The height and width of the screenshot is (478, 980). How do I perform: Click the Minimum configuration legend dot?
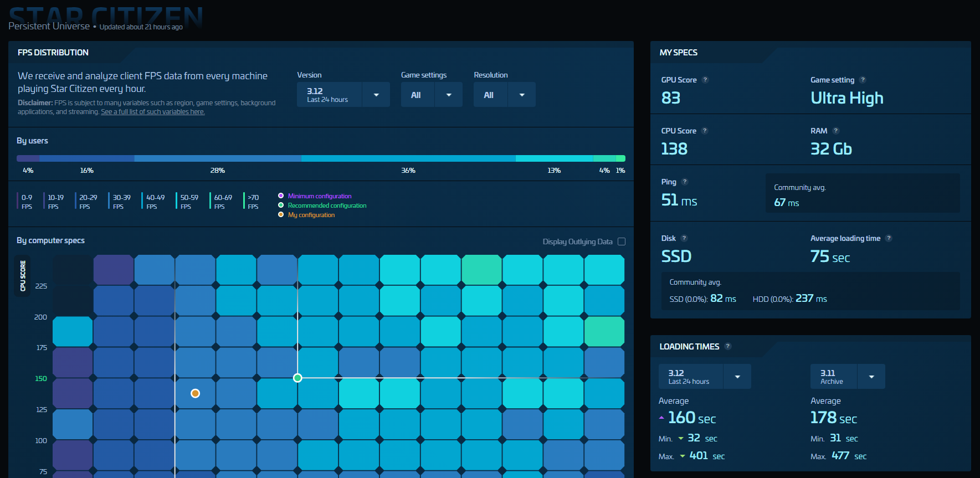coord(281,196)
